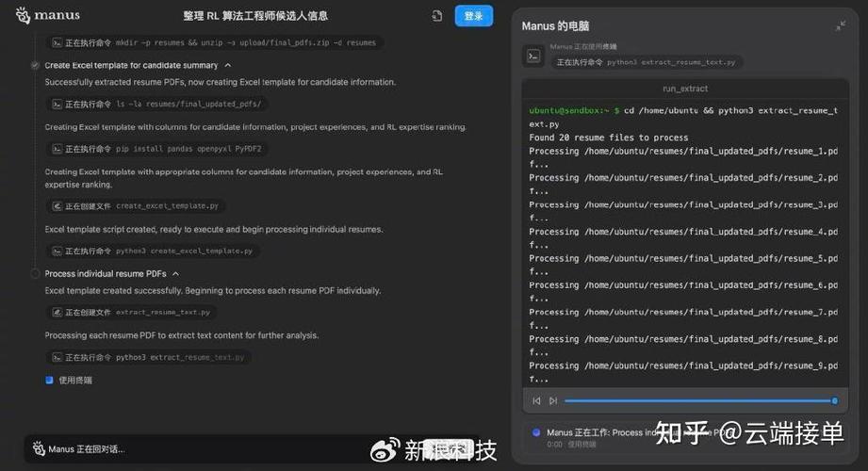Image resolution: width=868 pixels, height=471 pixels.
Task: Open the 'python3 create_excel_template.py' command chip
Action: 154,251
